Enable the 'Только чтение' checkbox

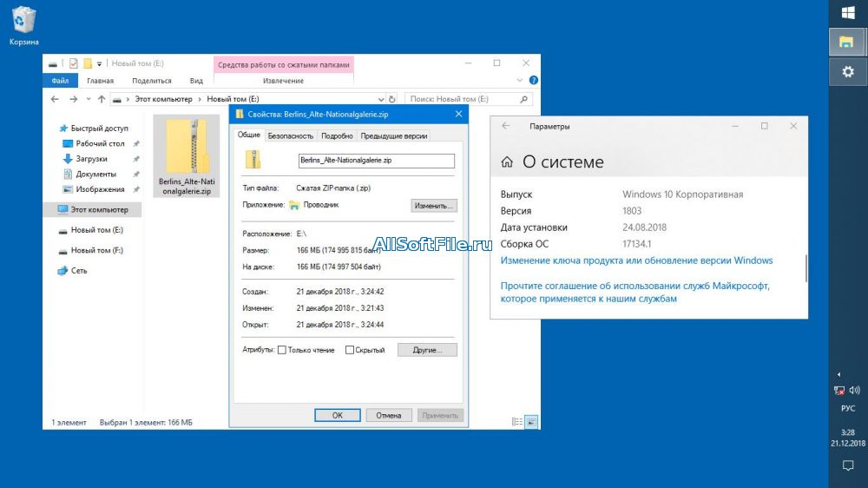click(282, 350)
